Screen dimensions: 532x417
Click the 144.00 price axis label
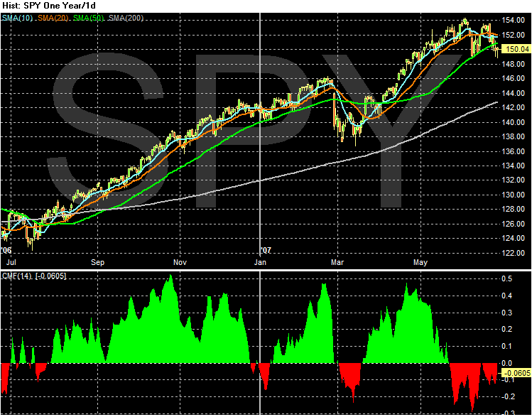pyautogui.click(x=515, y=93)
